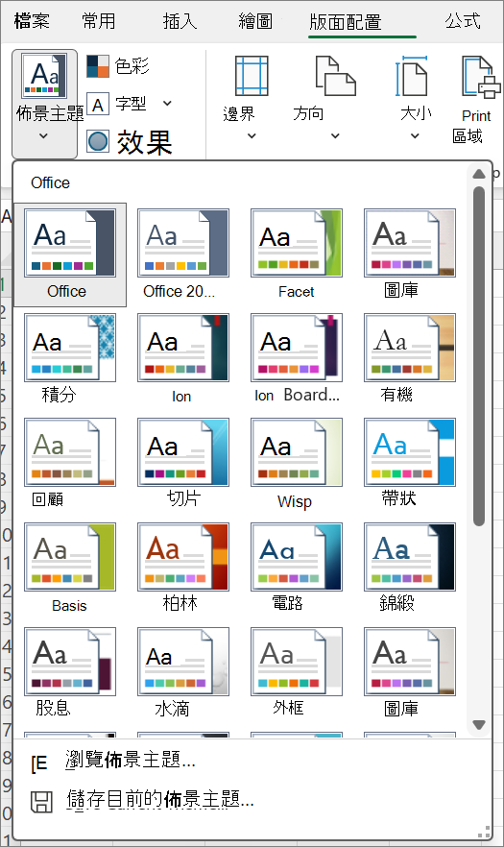
Task: Switch to the 常用 tab
Action: [x=99, y=21]
